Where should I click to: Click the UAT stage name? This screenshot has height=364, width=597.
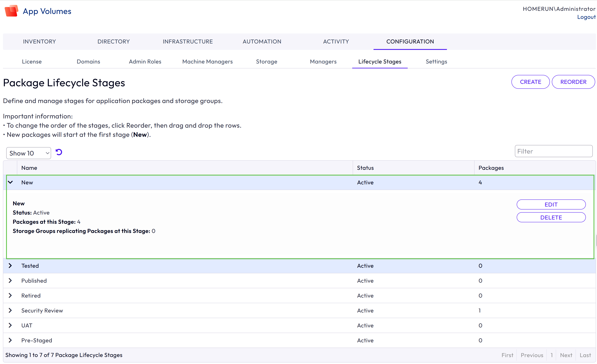(x=27, y=325)
